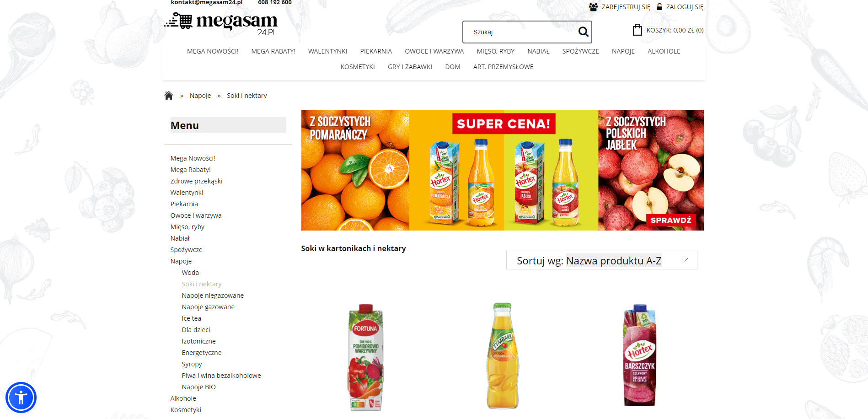This screenshot has width=868, height=419.
Task: Open the Hortex Barszczyk product image
Action: coord(640,355)
